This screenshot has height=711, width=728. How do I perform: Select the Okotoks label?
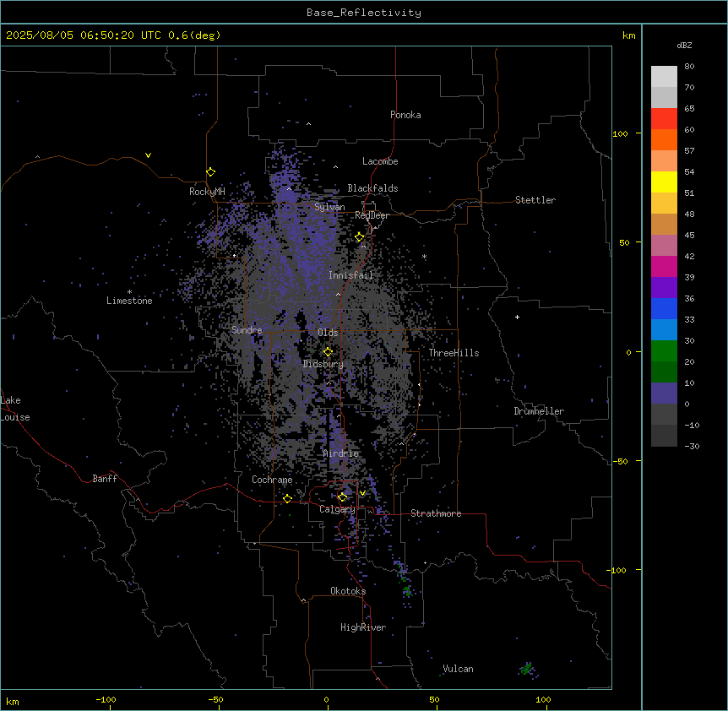348,591
